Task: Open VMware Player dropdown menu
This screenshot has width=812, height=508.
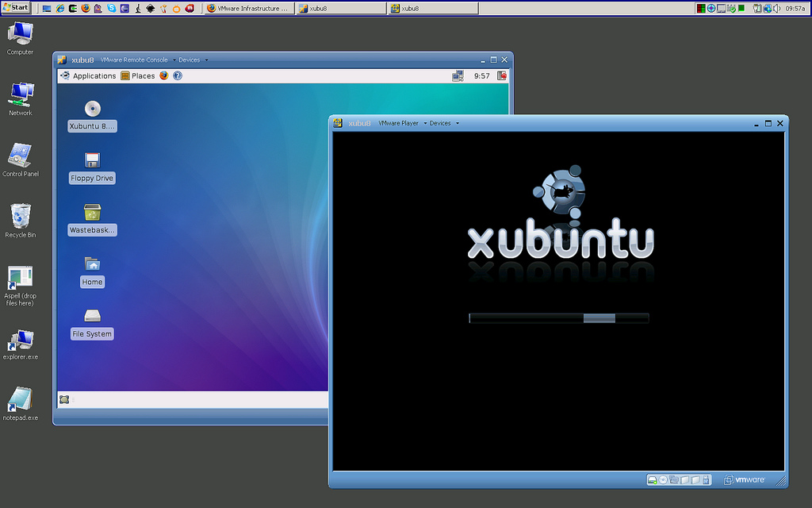Action: [x=402, y=123]
